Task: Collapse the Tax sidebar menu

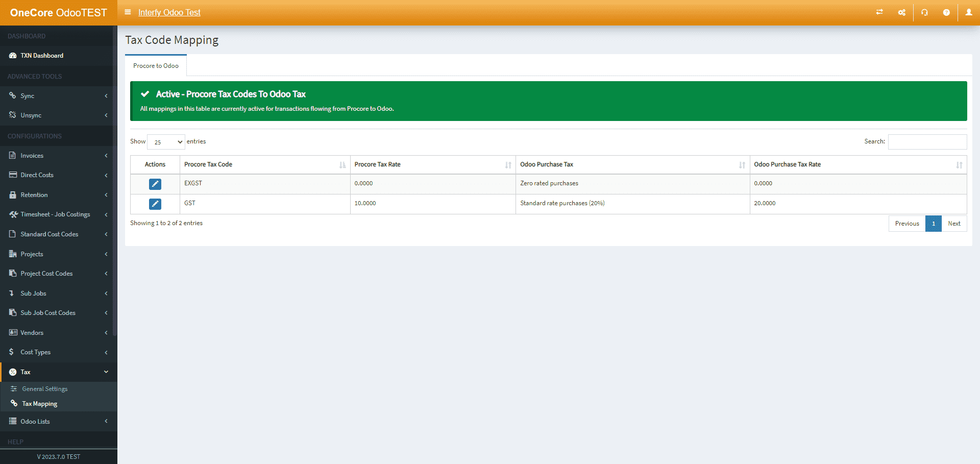Action: pos(58,372)
